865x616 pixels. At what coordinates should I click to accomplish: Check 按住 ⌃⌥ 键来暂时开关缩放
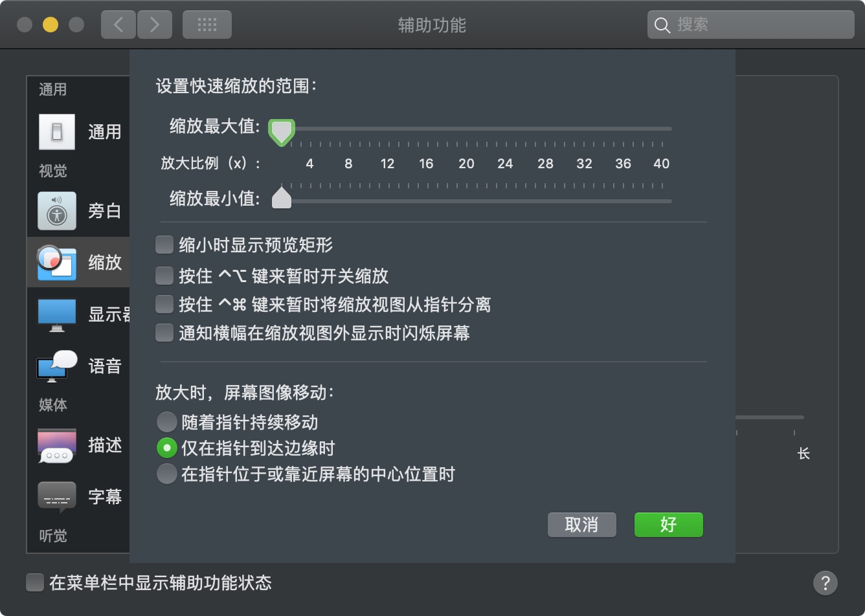click(x=164, y=276)
